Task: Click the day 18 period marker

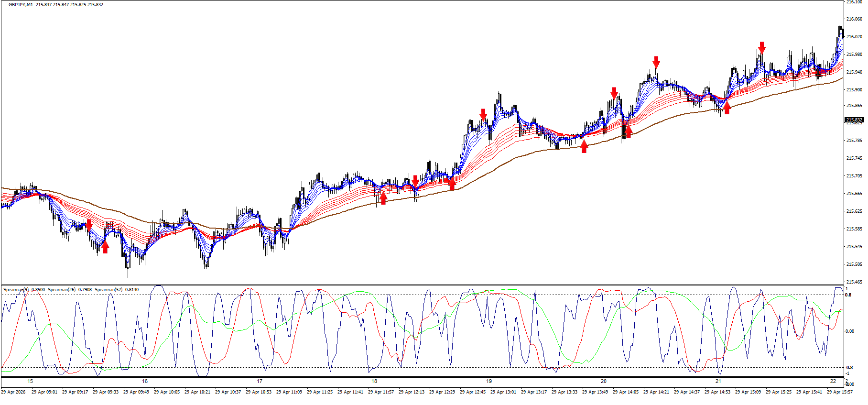Action: [374, 382]
